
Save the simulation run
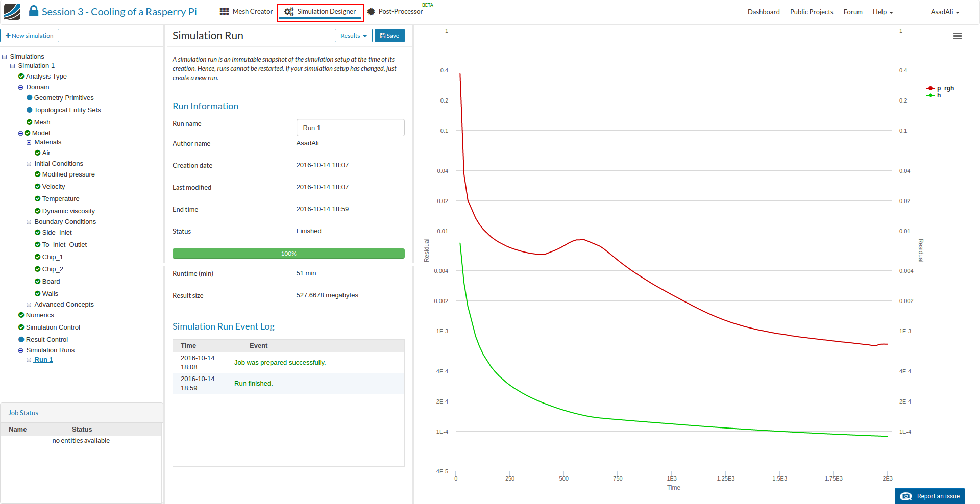click(x=389, y=36)
